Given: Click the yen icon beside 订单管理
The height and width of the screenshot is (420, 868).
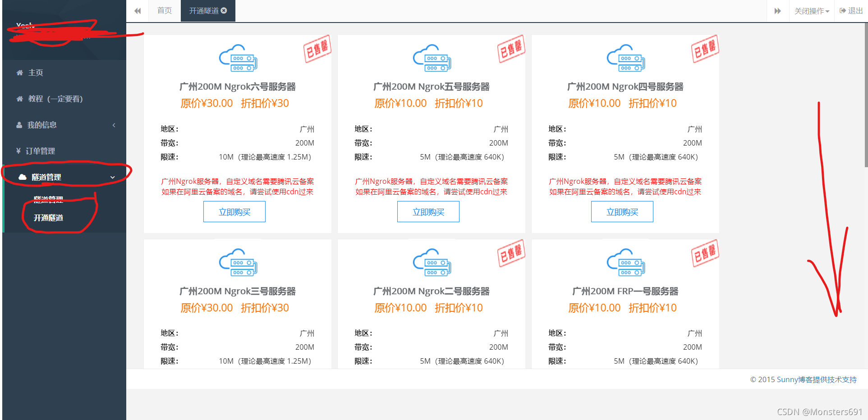Looking at the screenshot, I should pyautogui.click(x=18, y=151).
